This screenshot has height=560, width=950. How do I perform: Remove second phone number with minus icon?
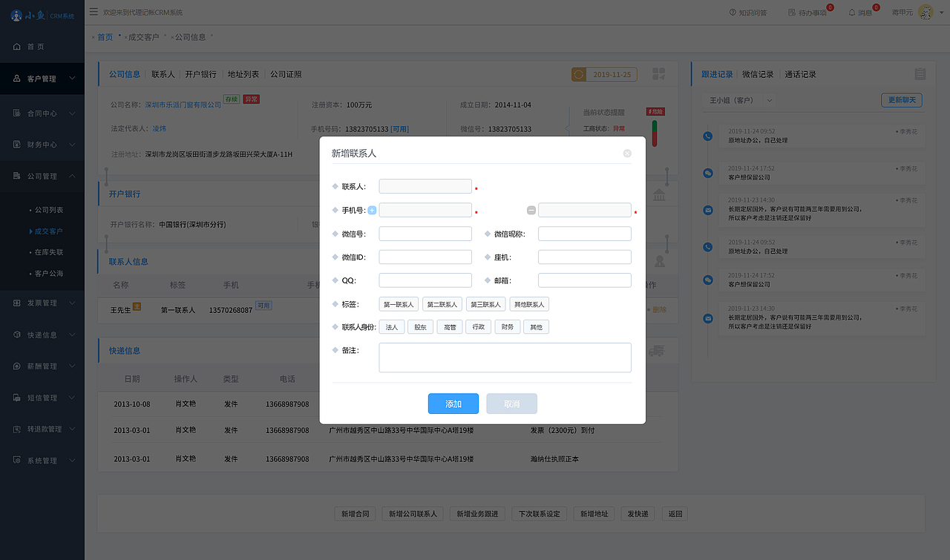point(531,211)
